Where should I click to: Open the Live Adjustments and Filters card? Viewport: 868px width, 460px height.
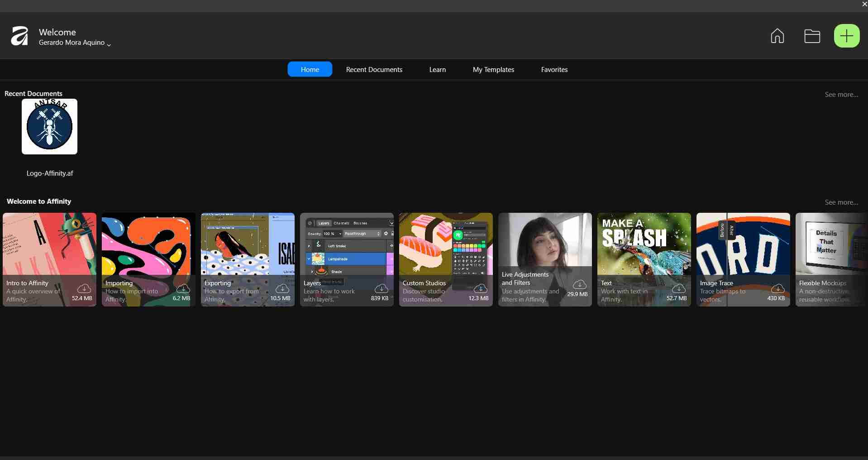point(545,259)
